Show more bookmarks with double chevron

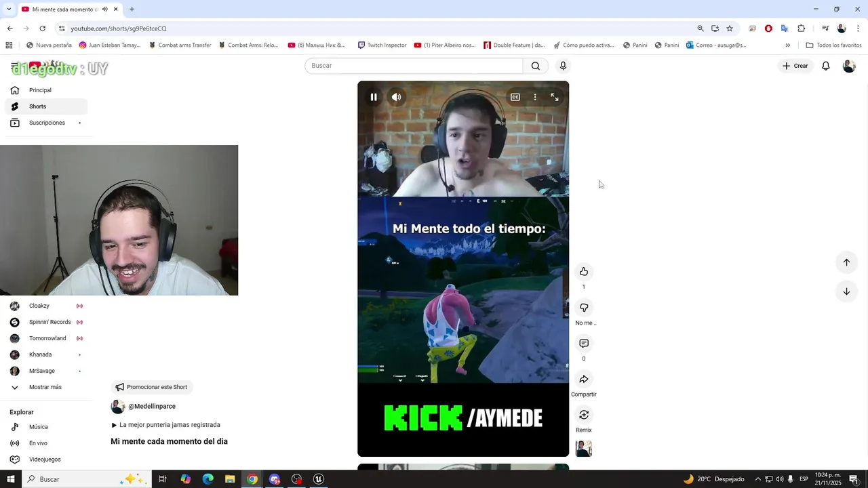click(787, 45)
